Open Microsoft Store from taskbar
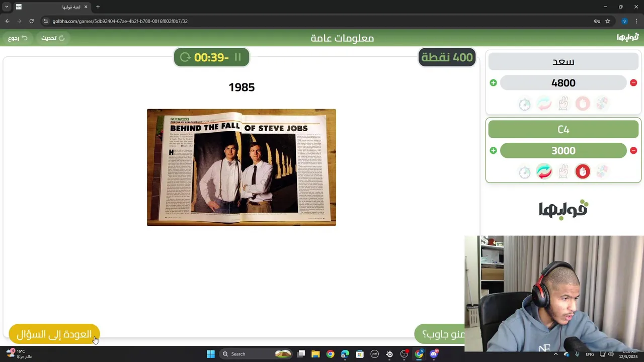644x362 pixels. (360, 354)
